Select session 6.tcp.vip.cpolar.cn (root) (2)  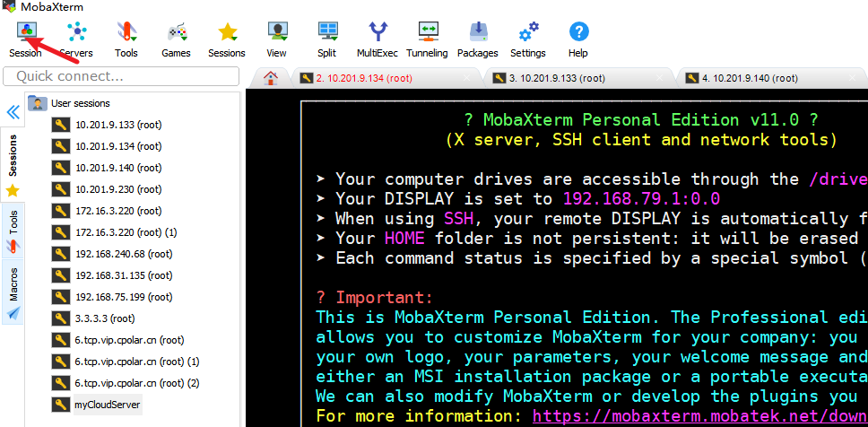pos(137,383)
